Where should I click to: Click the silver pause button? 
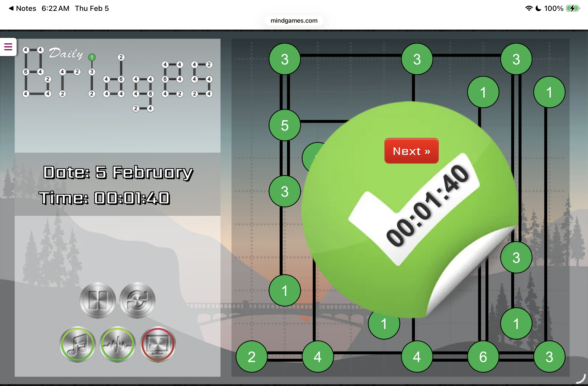point(98,300)
